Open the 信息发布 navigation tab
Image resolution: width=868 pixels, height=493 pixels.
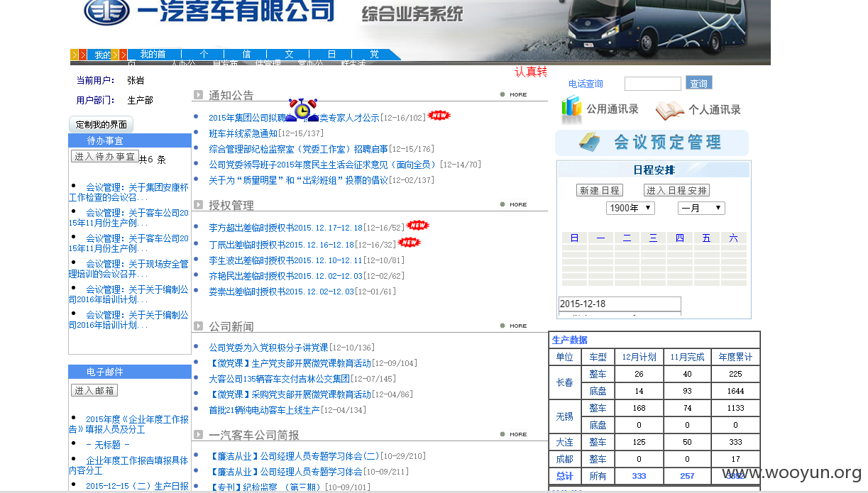click(x=246, y=55)
